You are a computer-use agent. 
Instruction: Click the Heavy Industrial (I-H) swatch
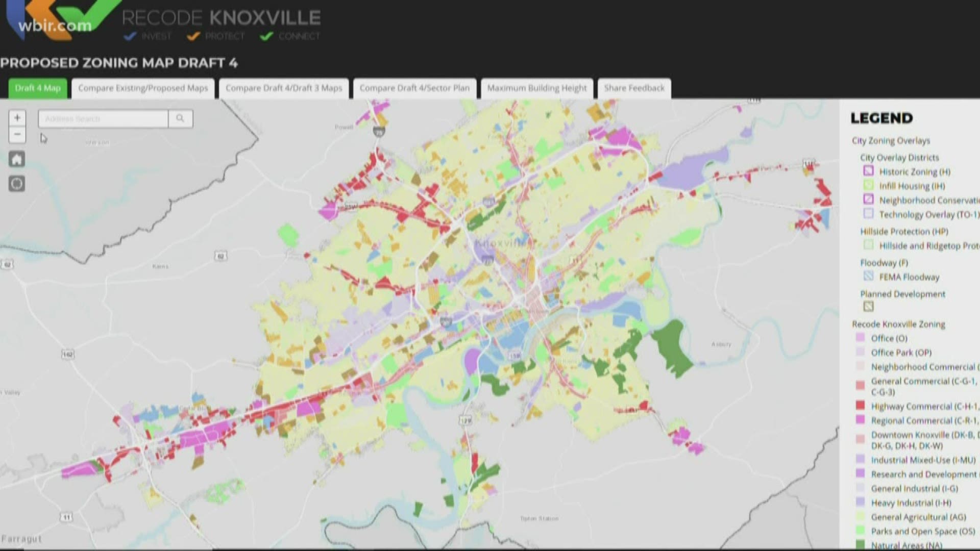click(860, 502)
